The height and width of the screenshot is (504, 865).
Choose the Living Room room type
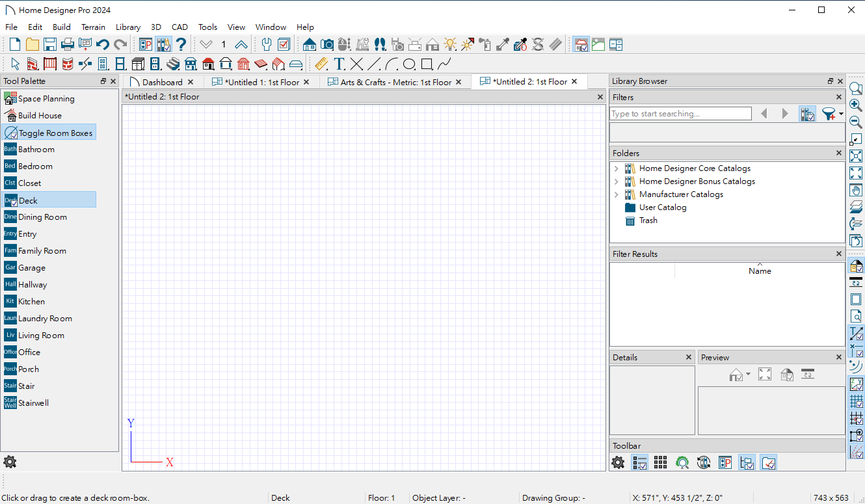(41, 336)
